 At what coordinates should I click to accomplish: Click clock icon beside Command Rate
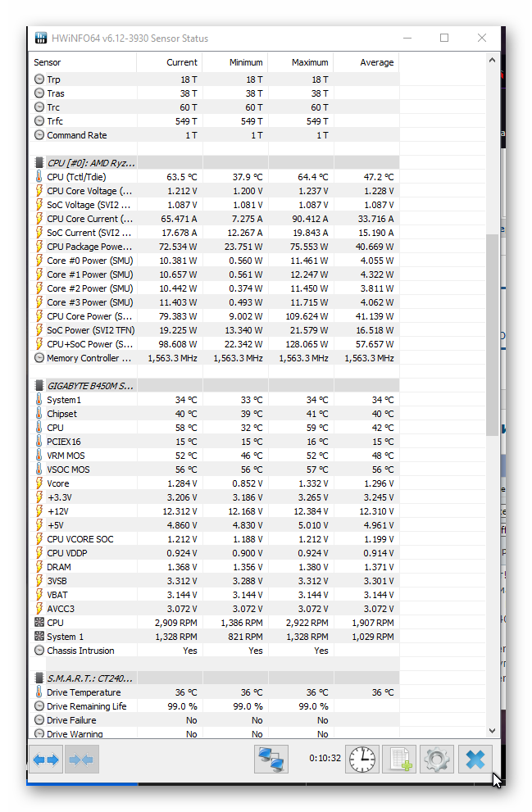[x=39, y=134]
